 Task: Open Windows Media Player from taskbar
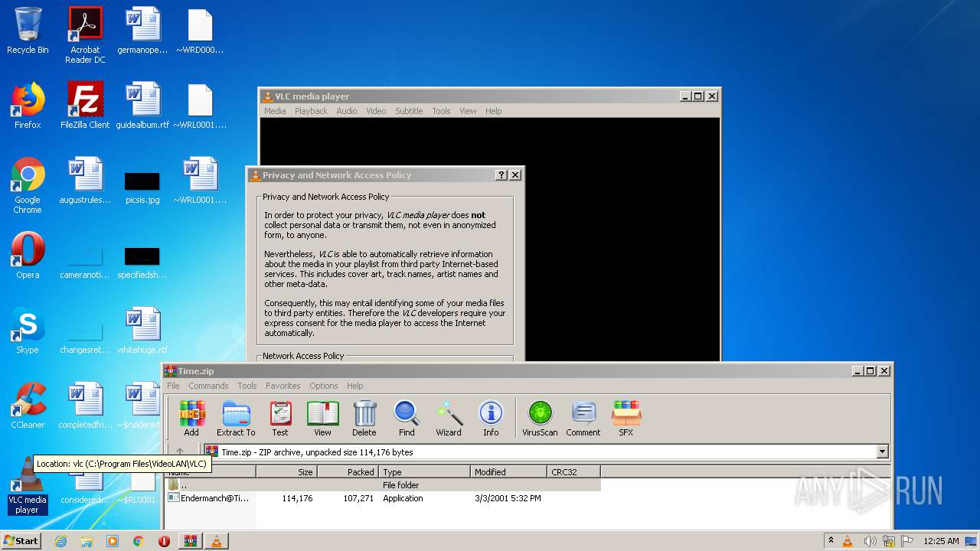point(113,541)
